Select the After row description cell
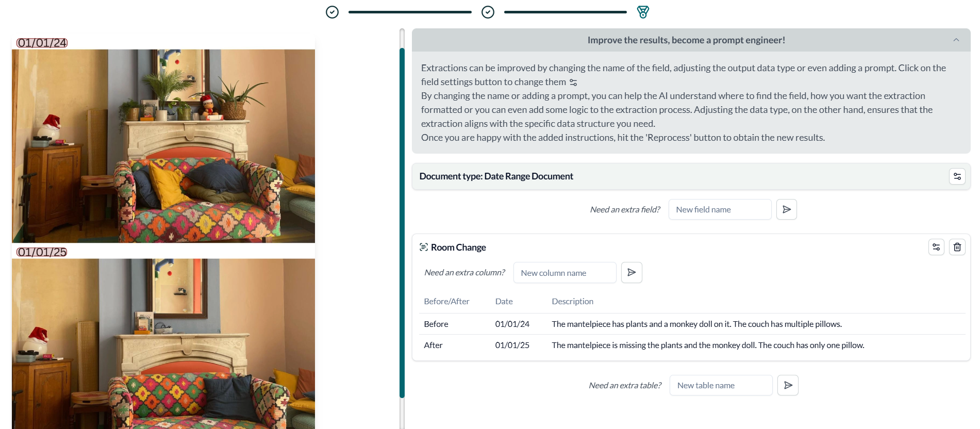 (x=708, y=345)
